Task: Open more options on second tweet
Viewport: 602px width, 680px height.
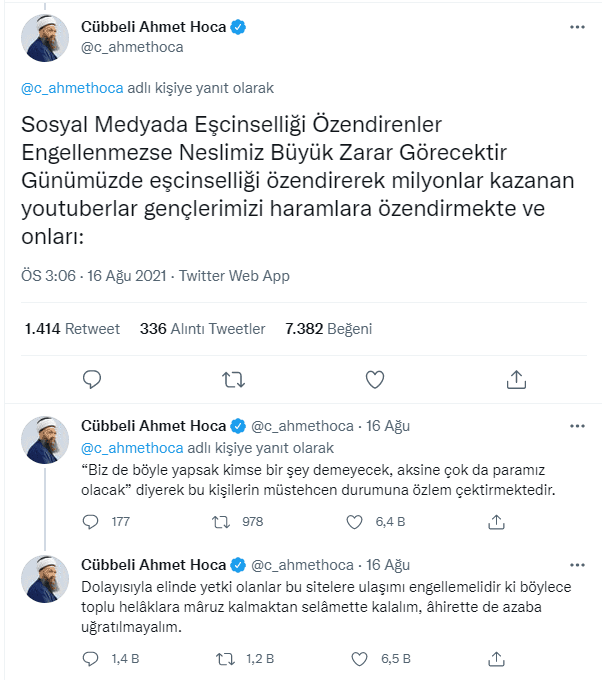Action: coord(577,426)
